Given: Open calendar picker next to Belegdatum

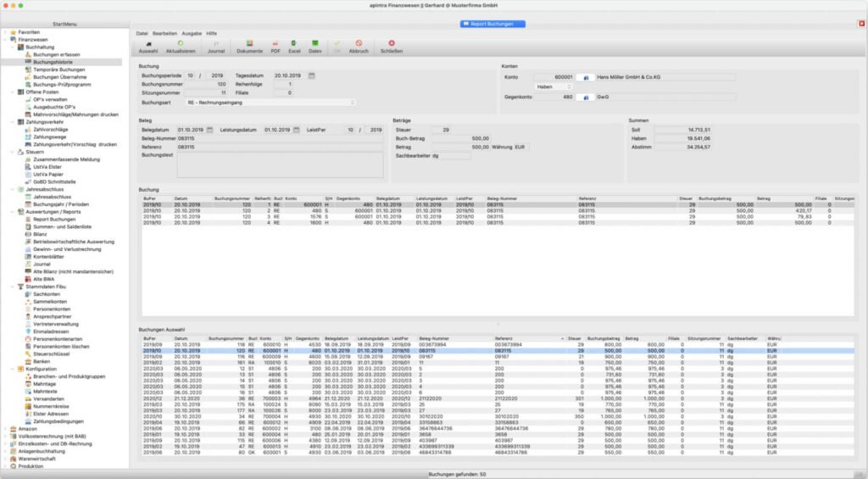Looking at the screenshot, I should 210,130.
